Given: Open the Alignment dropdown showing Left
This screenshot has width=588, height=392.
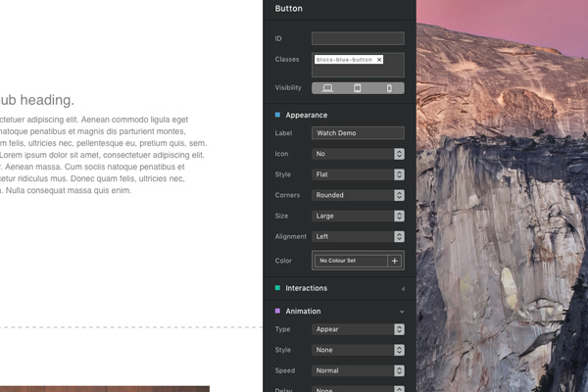Looking at the screenshot, I should tap(358, 236).
